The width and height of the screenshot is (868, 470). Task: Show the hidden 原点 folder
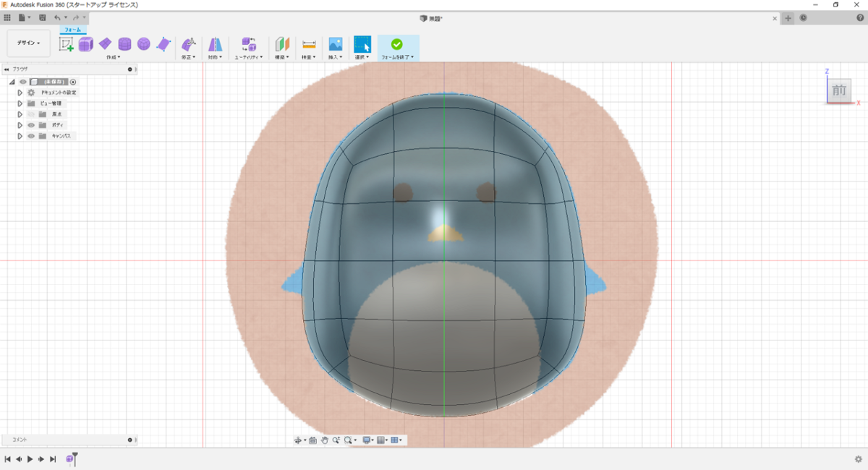[x=31, y=114]
